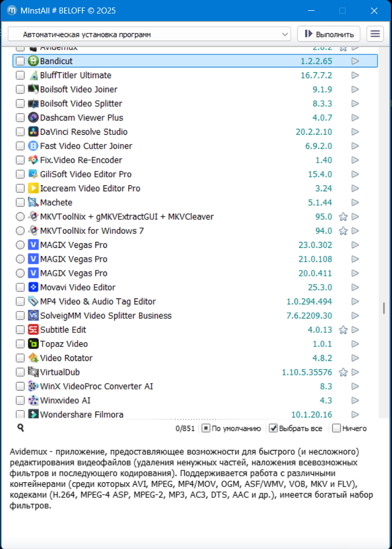Select the Video Rotator list entry
Screen dimensions: 392x549
coord(66,358)
